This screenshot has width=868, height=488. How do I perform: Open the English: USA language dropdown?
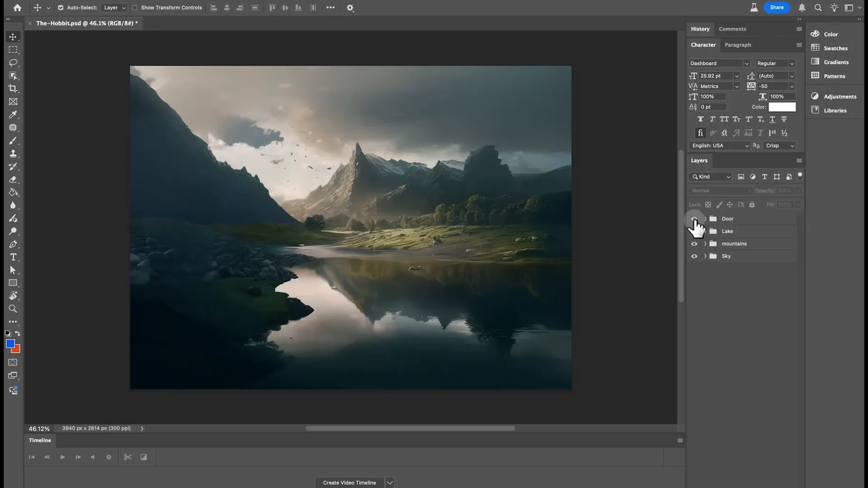click(x=719, y=145)
